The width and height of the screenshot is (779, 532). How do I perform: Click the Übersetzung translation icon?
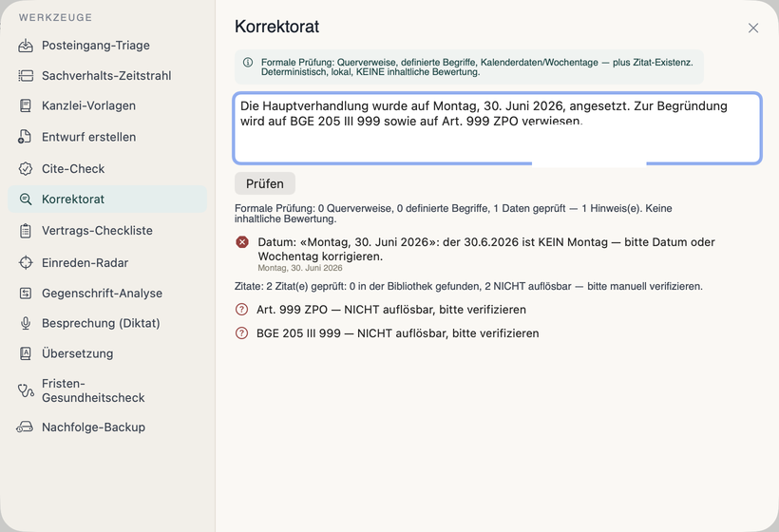[x=26, y=353]
